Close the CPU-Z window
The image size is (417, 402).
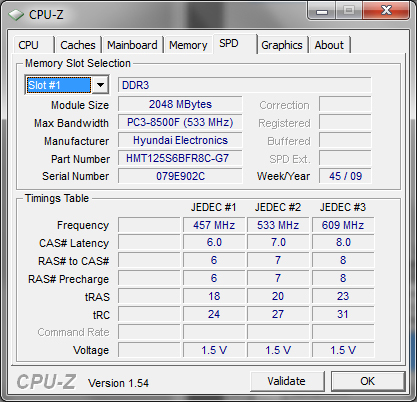[386, 11]
